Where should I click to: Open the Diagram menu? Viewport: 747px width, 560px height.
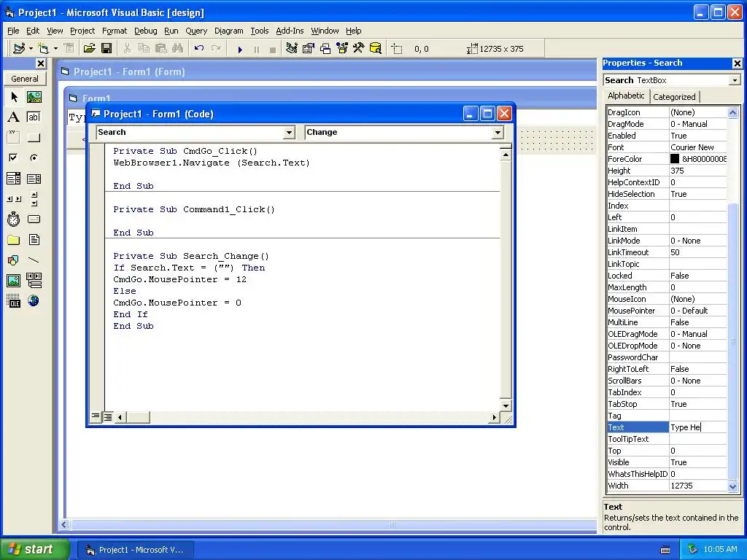coord(228,31)
